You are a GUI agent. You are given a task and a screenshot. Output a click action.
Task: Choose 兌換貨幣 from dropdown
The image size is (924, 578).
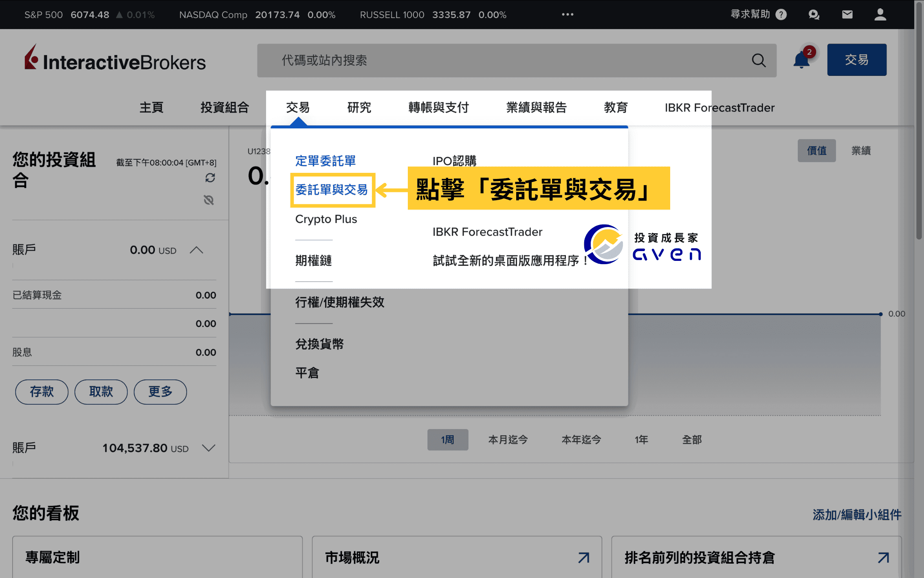(x=319, y=344)
